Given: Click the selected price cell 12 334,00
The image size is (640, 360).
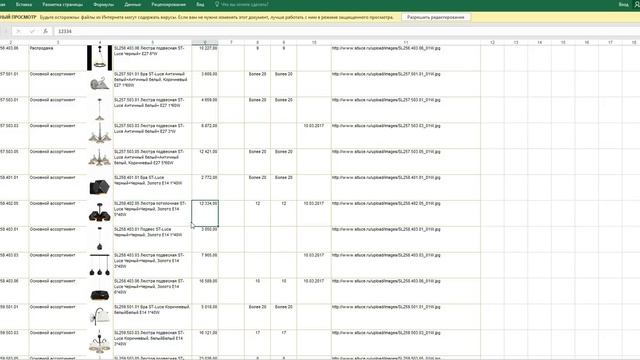Looking at the screenshot, I should click(205, 213).
